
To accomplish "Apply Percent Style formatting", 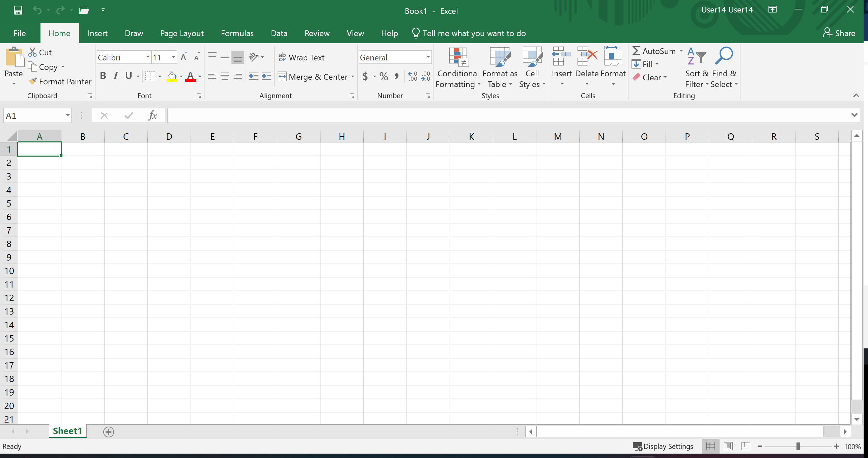I will point(383,76).
